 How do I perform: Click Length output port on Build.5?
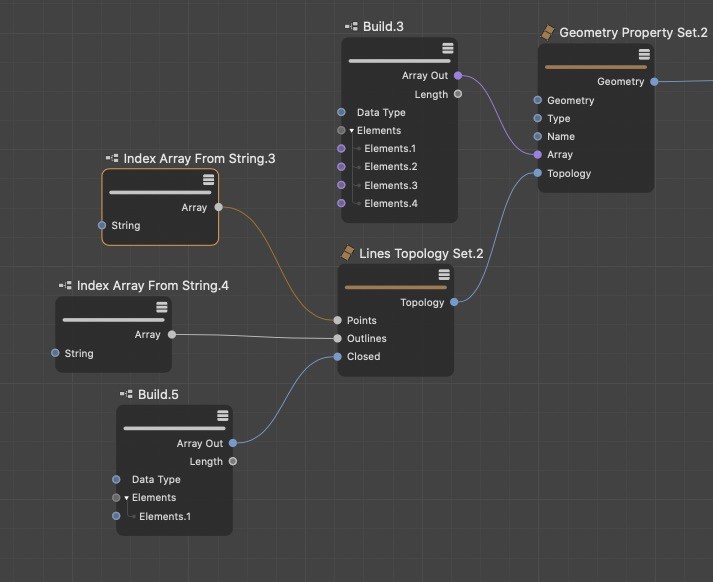point(233,461)
